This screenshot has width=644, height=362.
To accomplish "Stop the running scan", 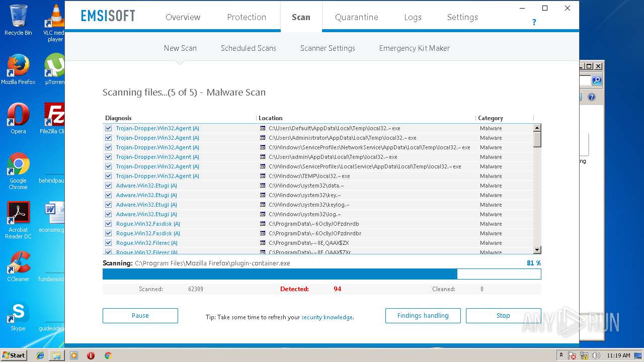I will (x=503, y=316).
